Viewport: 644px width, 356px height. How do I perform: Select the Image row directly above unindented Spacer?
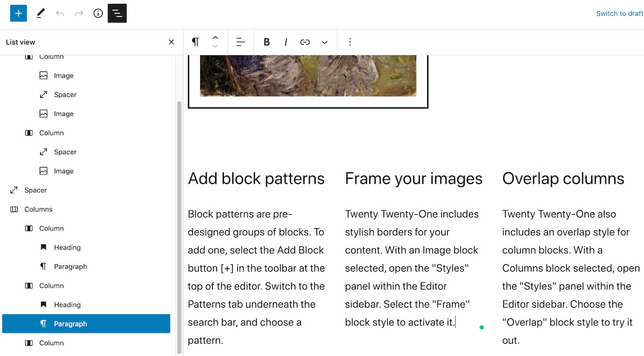pyautogui.click(x=86, y=171)
